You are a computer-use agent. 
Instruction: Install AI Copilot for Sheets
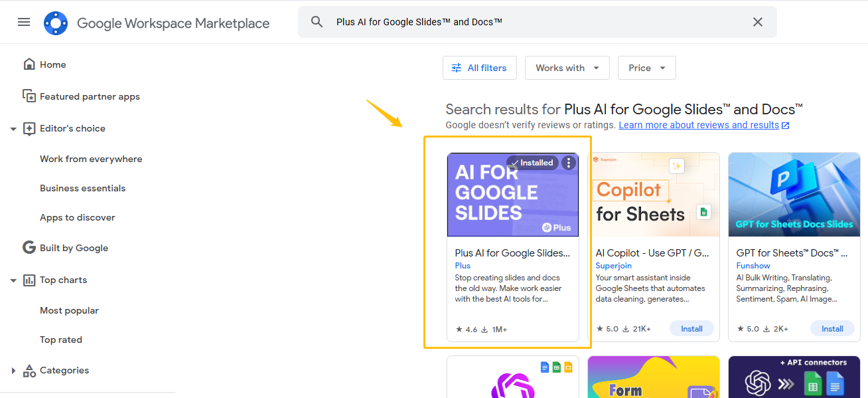pyautogui.click(x=691, y=328)
